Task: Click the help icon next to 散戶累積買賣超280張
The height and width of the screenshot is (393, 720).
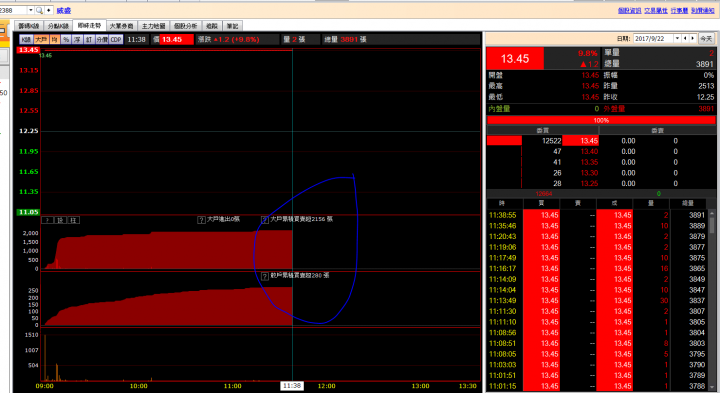Action: click(x=265, y=276)
